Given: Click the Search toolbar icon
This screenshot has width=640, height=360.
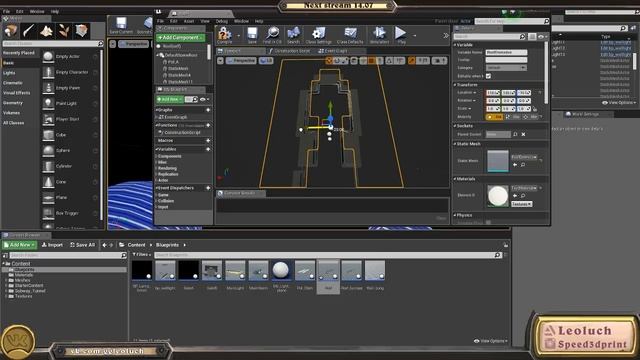Looking at the screenshot, I should 293,34.
